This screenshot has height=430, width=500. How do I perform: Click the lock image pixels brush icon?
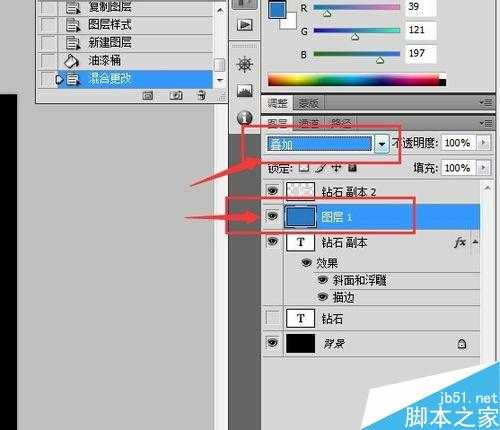[321, 168]
